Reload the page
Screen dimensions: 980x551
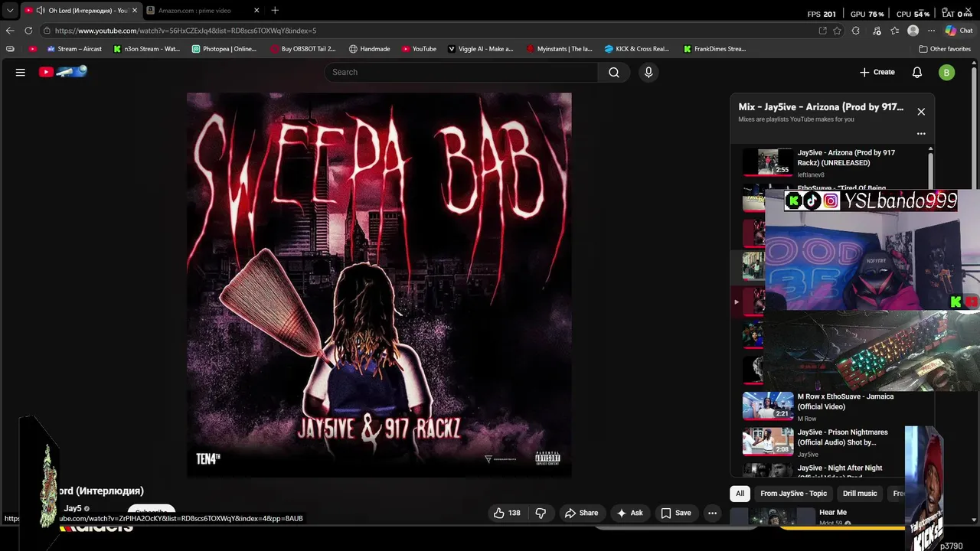[28, 31]
